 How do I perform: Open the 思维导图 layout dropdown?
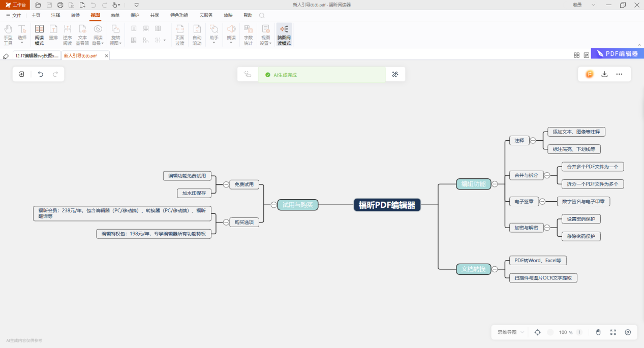510,332
